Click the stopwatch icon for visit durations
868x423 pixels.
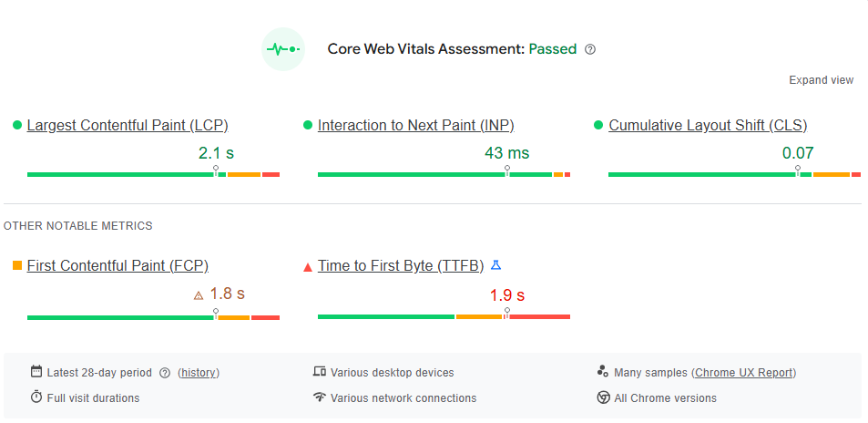click(36, 397)
